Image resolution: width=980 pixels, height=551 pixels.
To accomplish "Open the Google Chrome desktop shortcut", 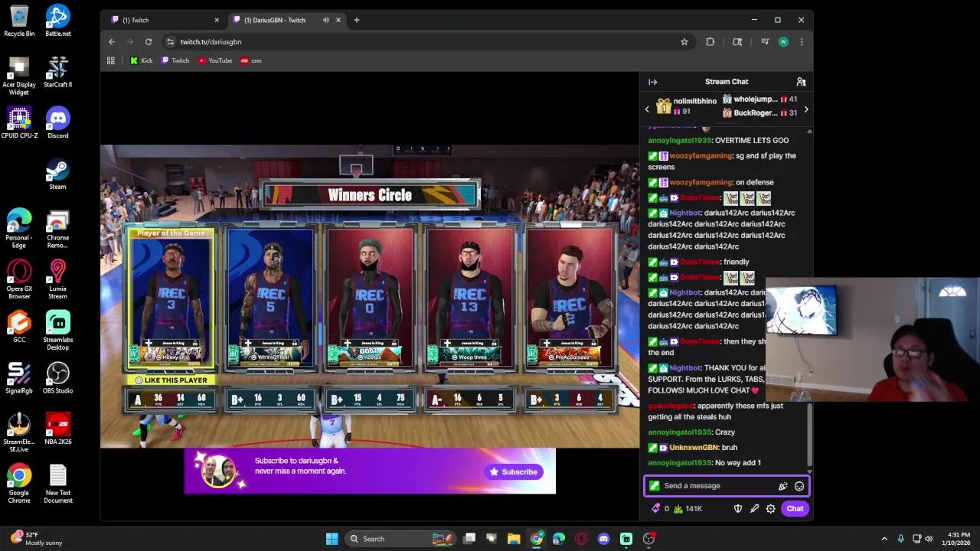I will click(x=19, y=484).
